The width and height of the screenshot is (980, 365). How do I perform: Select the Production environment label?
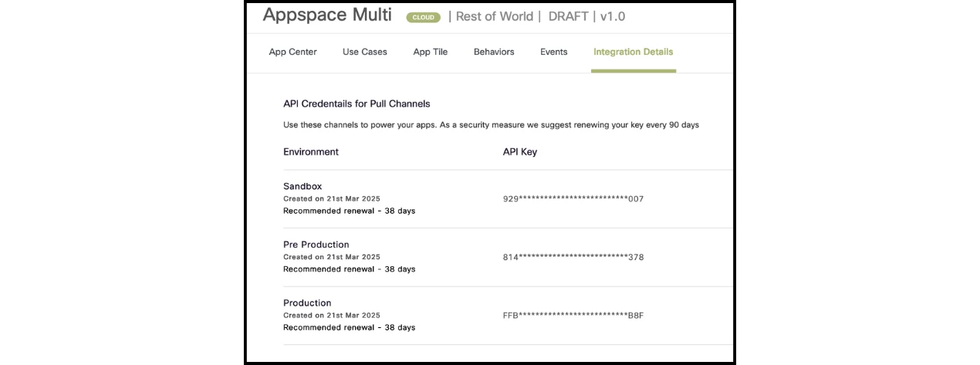307,302
